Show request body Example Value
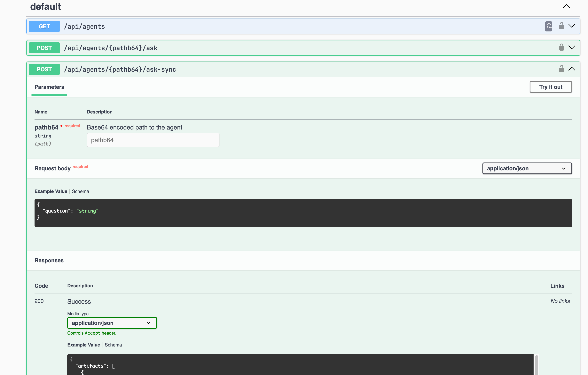 tap(51, 191)
